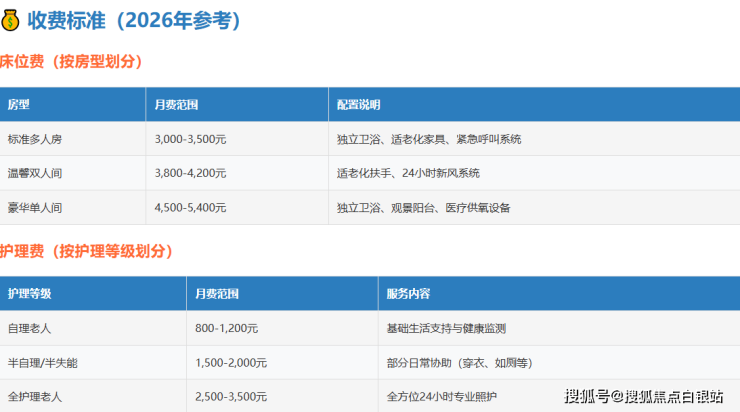Click the money bag icon beside 收费标准
The image size is (740, 412).
(11, 21)
